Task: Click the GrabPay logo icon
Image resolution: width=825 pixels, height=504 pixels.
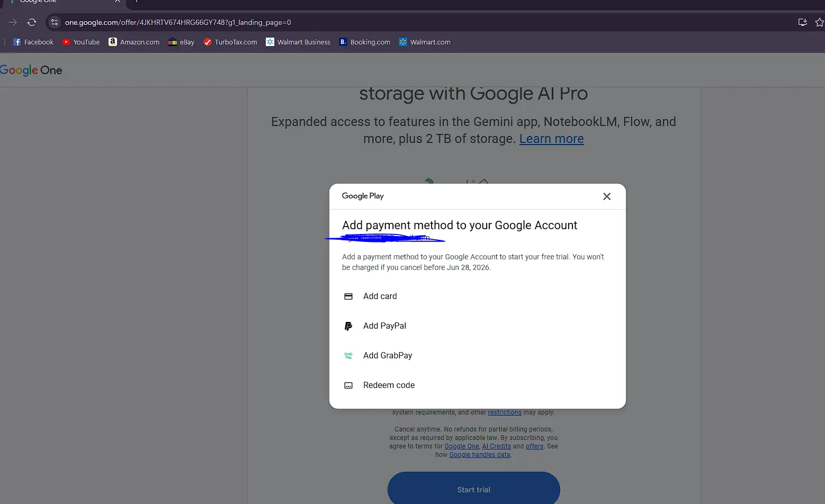Action: [348, 356]
